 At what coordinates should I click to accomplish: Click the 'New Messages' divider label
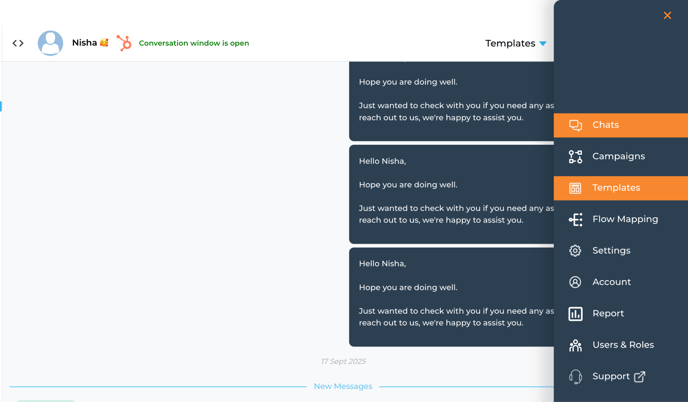[x=343, y=386]
